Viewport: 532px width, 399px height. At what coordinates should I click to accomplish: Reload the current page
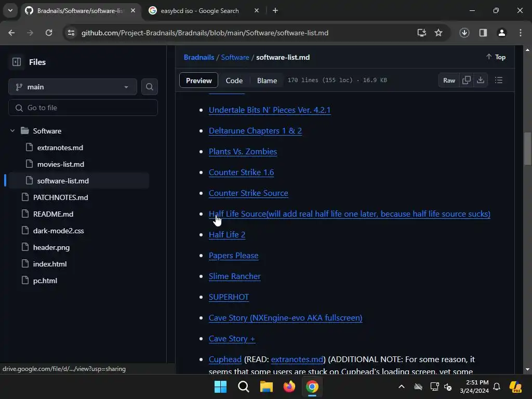49,33
